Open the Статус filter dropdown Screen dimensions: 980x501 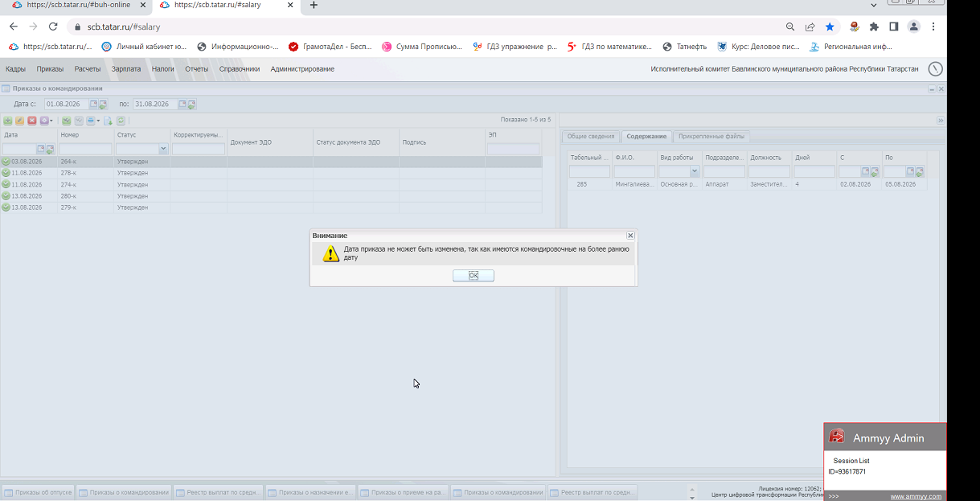pos(163,150)
